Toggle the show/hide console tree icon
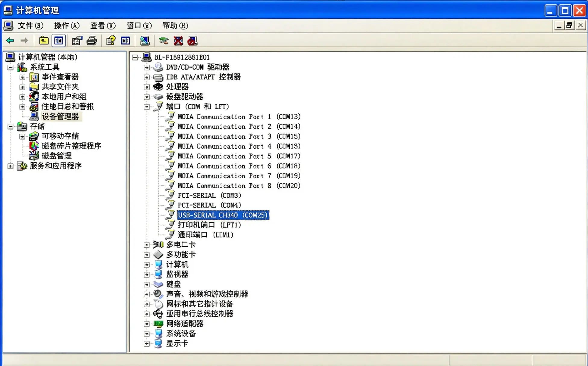Screen dimensions: 588x366 pos(59,41)
